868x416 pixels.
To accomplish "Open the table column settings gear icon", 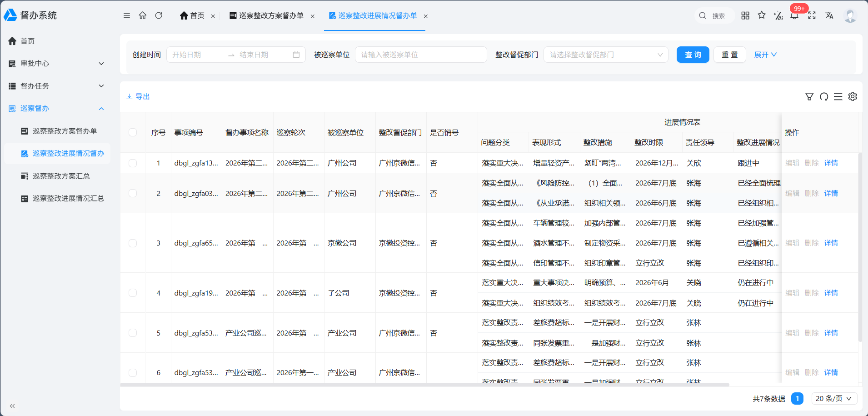I will pyautogui.click(x=853, y=96).
